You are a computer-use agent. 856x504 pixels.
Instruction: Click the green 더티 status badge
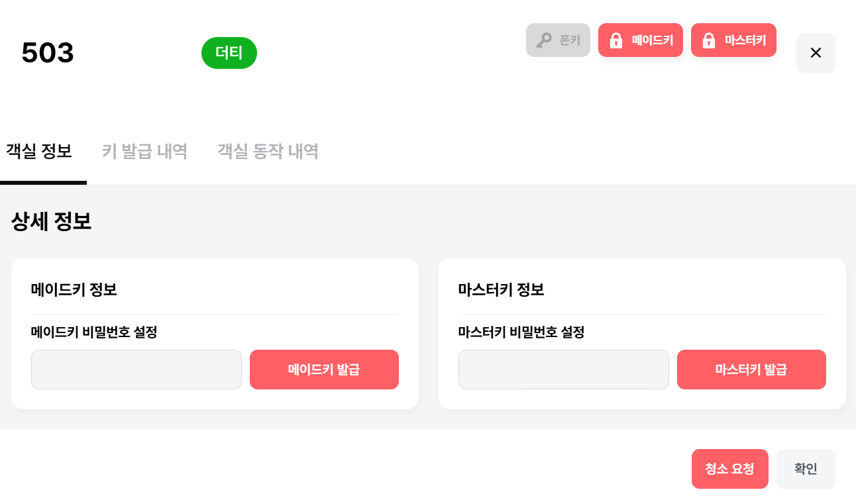pos(229,53)
